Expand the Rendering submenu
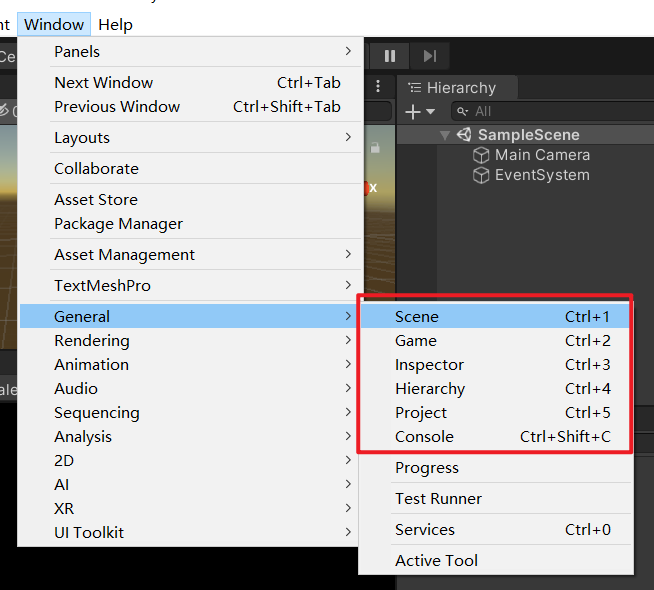This screenshot has height=590, width=654. coord(190,341)
